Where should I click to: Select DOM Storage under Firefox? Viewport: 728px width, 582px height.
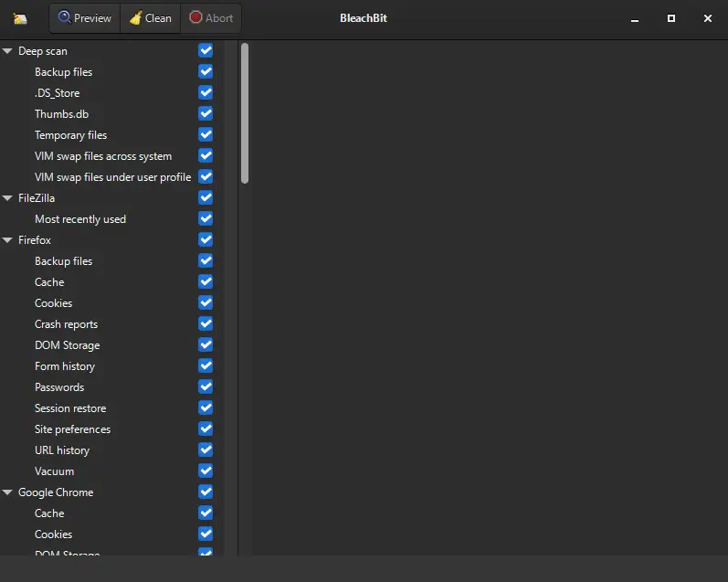[x=68, y=345]
